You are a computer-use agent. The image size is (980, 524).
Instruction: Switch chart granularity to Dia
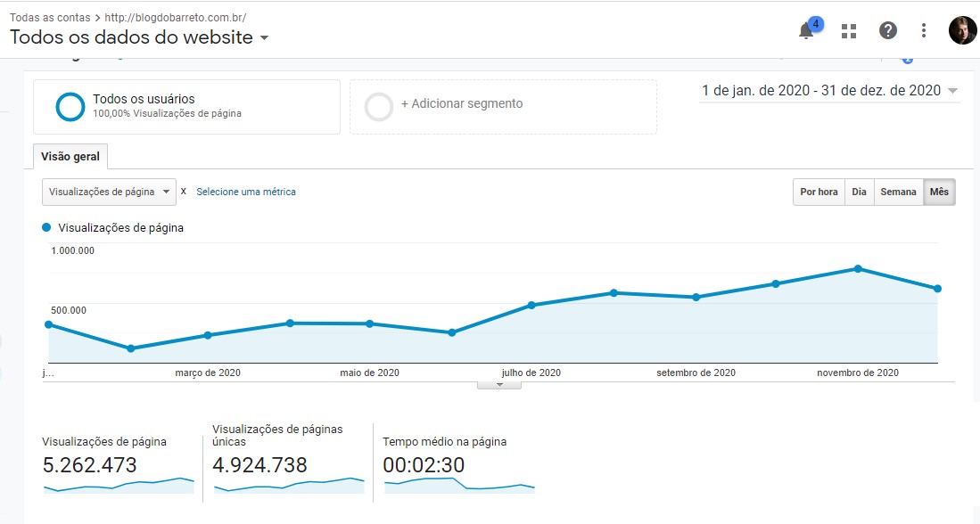click(859, 192)
